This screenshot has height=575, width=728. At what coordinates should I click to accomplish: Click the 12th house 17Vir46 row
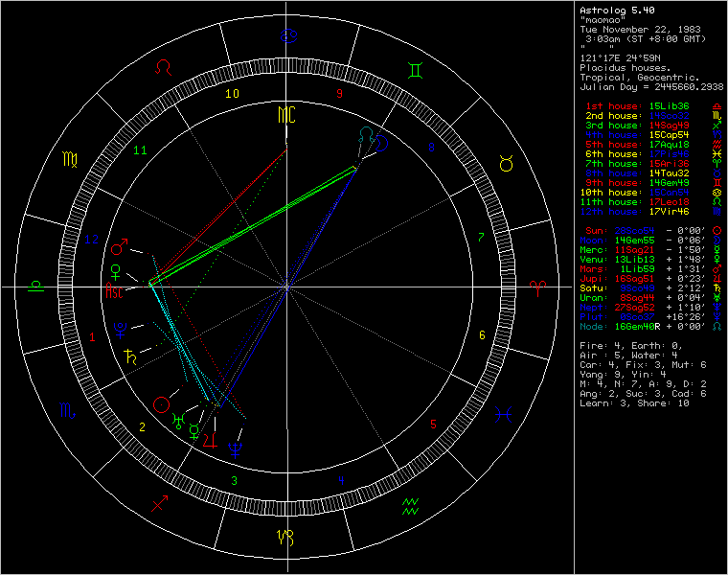(x=650, y=212)
